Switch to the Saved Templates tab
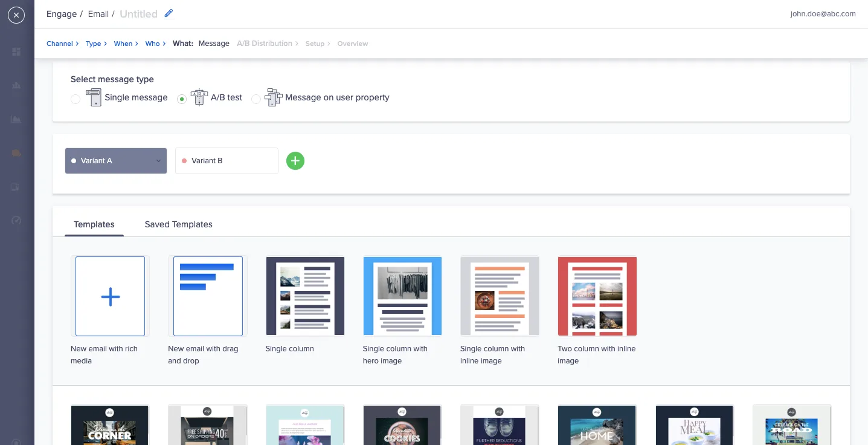Viewport: 868px width, 445px height. 178,224
